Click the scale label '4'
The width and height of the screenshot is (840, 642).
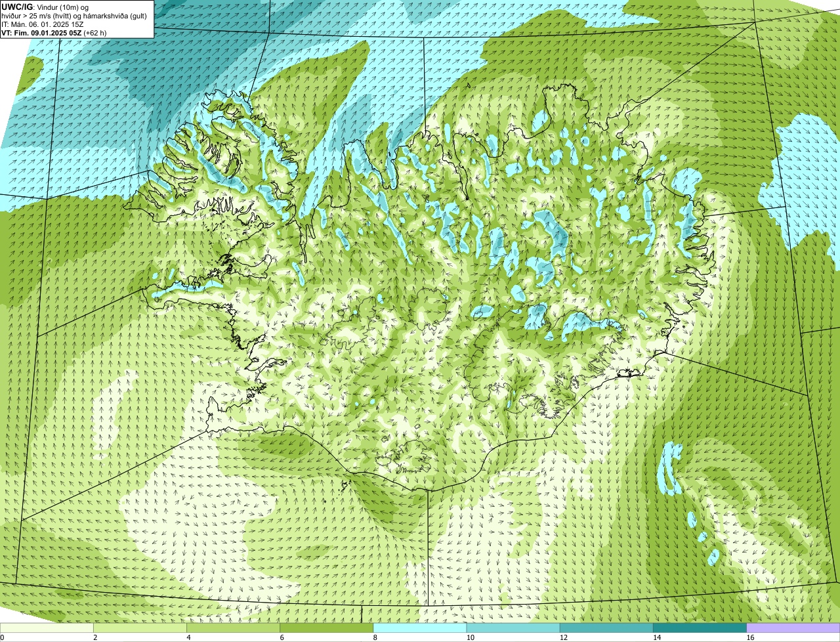[188, 637]
